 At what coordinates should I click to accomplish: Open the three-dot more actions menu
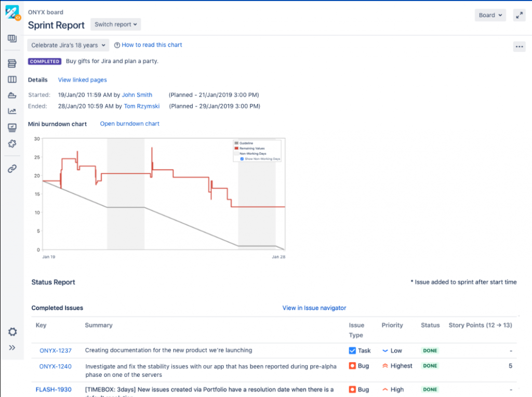[519, 46]
